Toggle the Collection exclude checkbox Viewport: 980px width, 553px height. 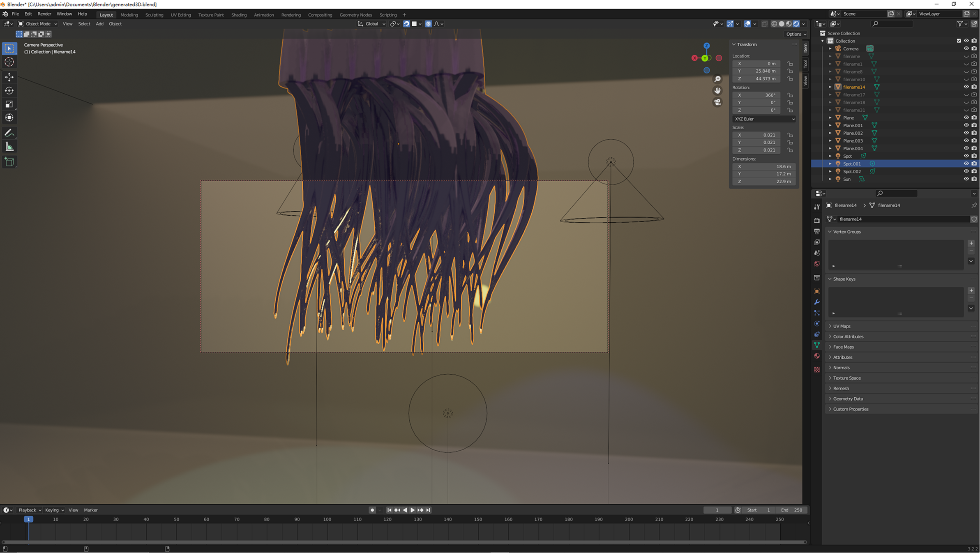[959, 41]
